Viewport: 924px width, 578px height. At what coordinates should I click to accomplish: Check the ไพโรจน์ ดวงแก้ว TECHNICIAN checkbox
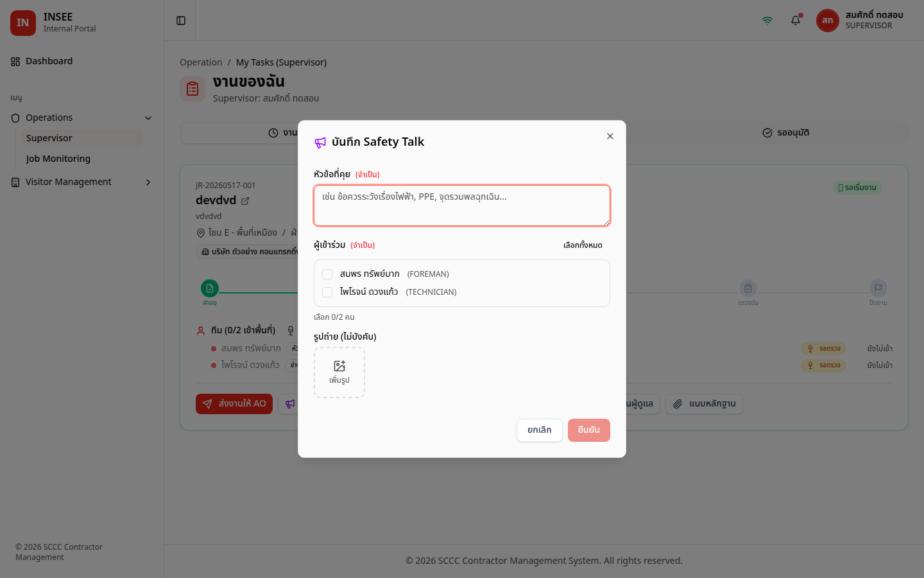(327, 292)
